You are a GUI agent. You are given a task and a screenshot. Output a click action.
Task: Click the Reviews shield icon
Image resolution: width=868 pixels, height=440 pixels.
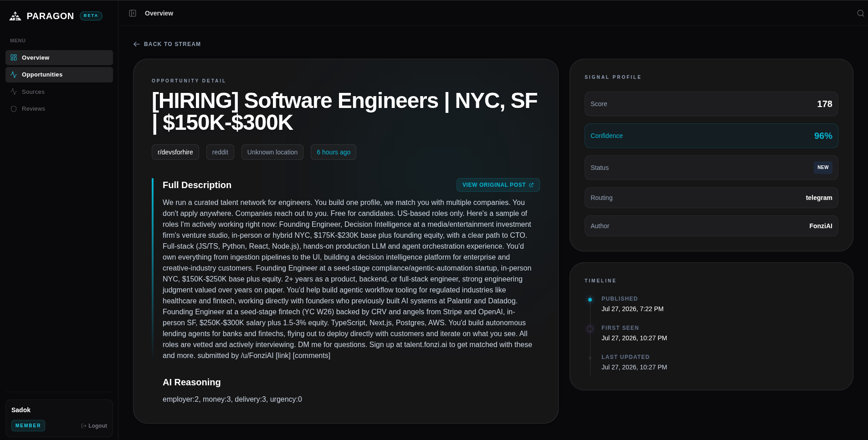pos(14,109)
